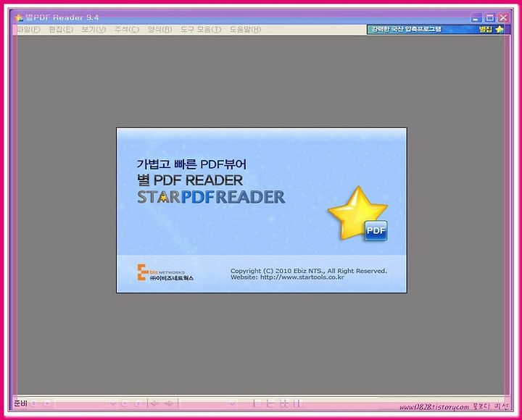The height and width of the screenshot is (420, 522).
Task: Click the 준비 status text
Action: click(x=20, y=403)
